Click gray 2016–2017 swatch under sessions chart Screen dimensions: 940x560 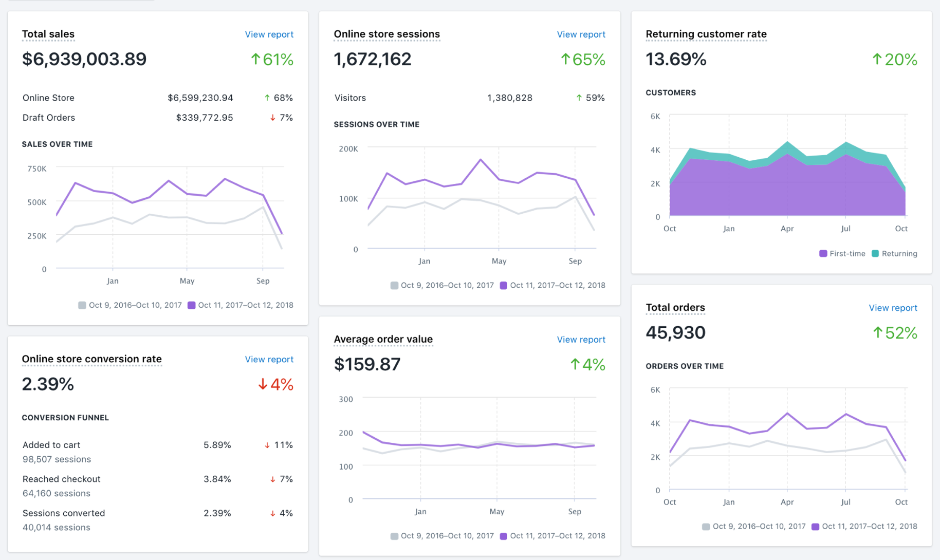click(x=394, y=286)
